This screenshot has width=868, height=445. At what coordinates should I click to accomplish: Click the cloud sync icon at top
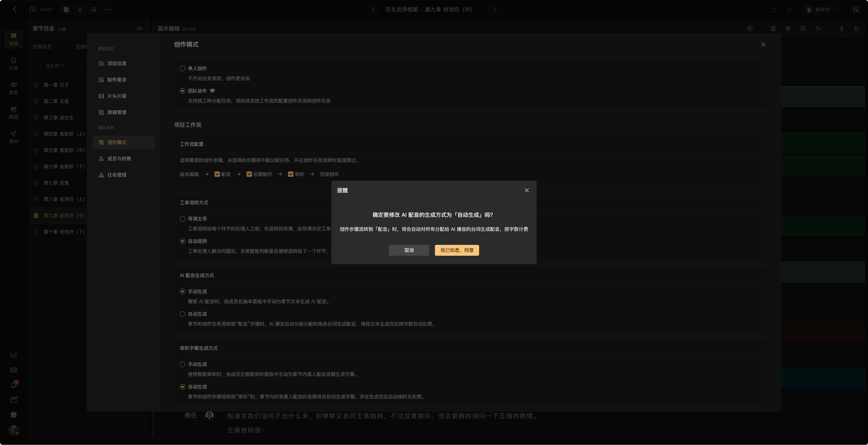point(32,9)
